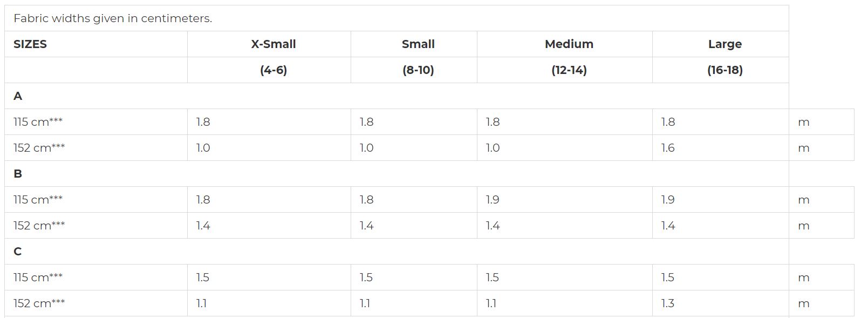Select the Small column header
This screenshot has height=318, width=868.
tap(418, 44)
